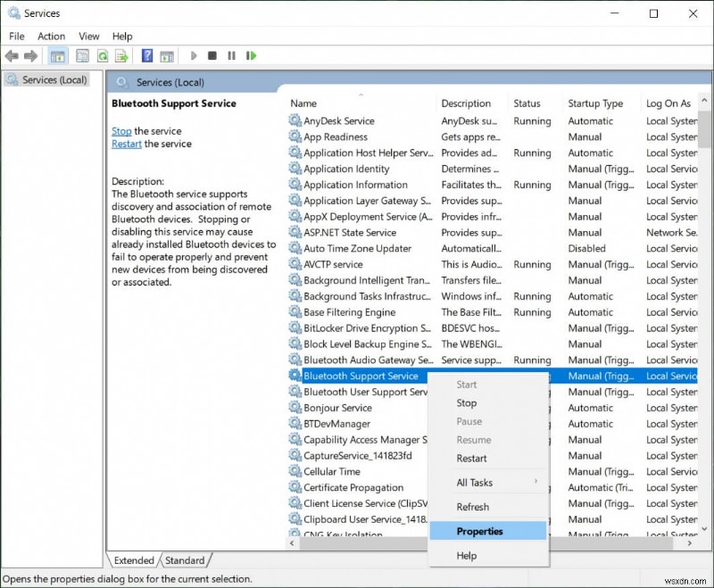Pause the service using the pause icon

tap(231, 55)
